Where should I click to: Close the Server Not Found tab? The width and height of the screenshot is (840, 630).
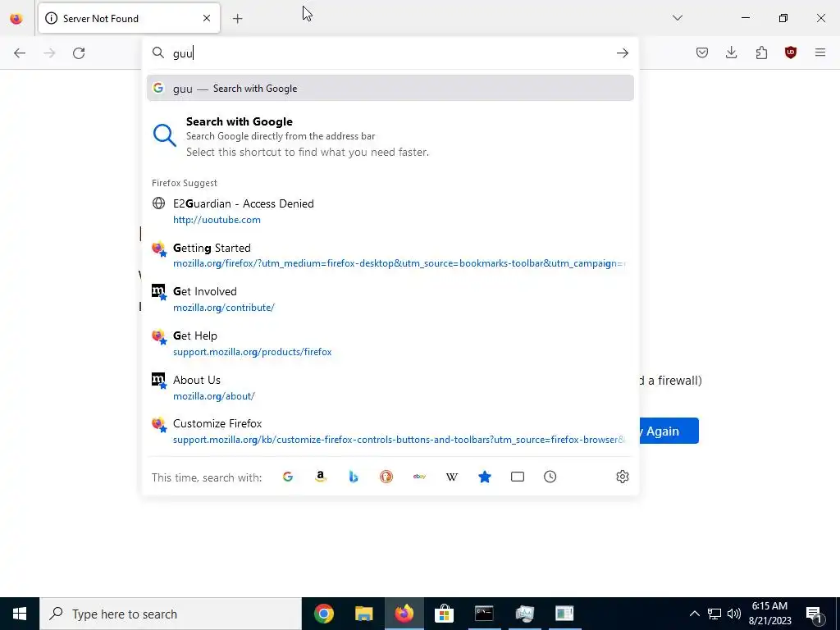[207, 18]
